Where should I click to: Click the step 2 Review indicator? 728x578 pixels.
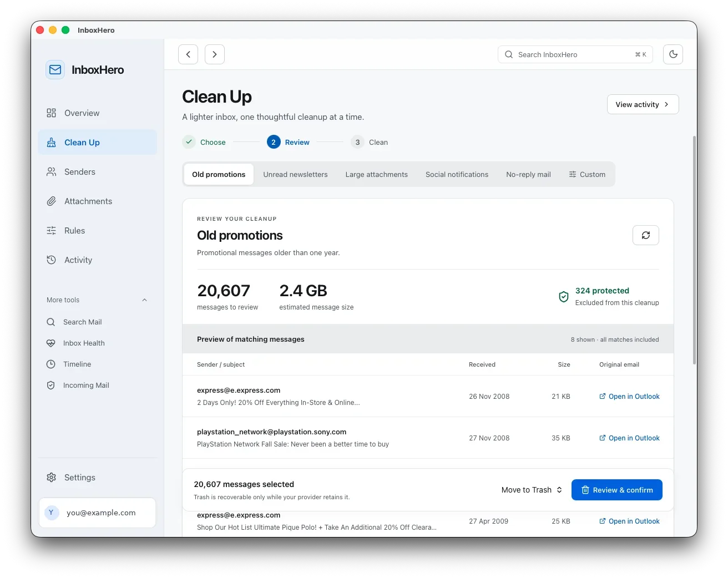click(x=288, y=143)
